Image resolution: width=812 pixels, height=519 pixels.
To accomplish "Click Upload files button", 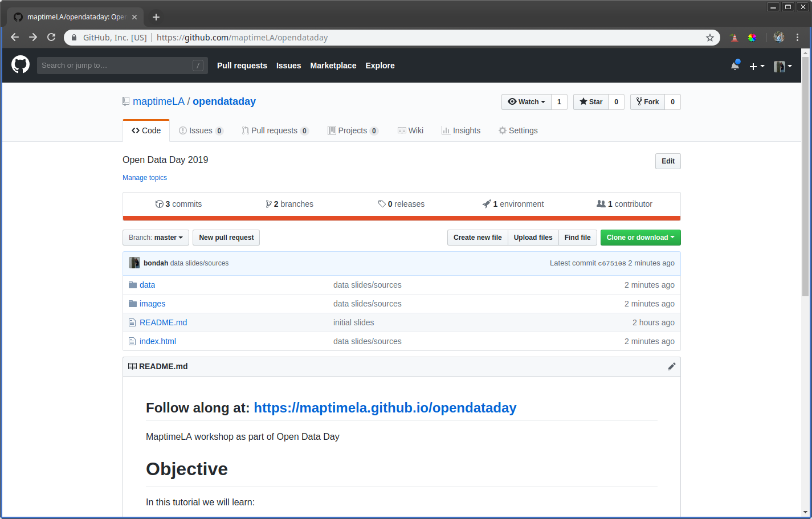I will click(x=533, y=238).
